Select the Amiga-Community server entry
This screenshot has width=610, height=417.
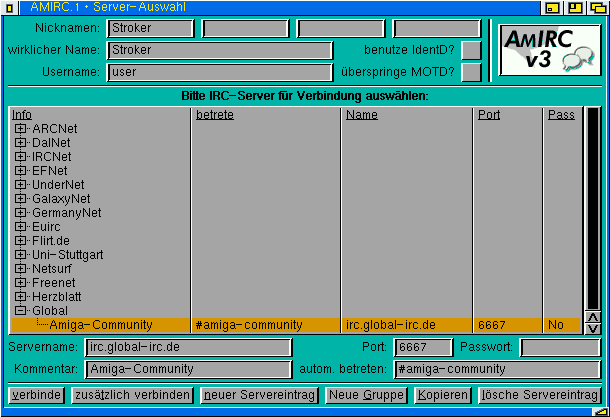(x=296, y=325)
